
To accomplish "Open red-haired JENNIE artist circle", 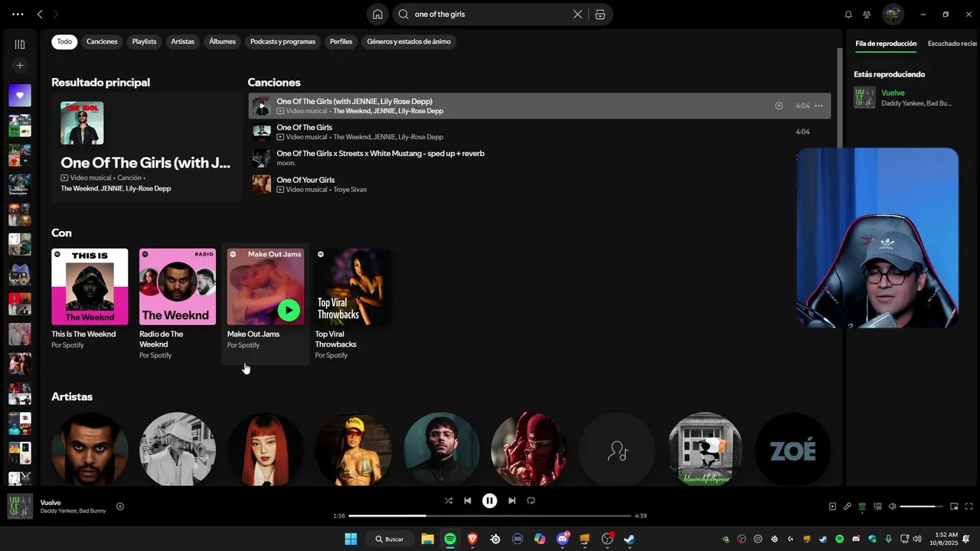I will pos(266,449).
